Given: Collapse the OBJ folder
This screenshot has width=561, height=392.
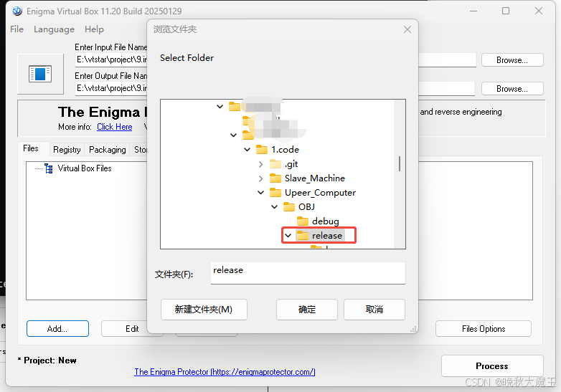Looking at the screenshot, I should click(275, 207).
